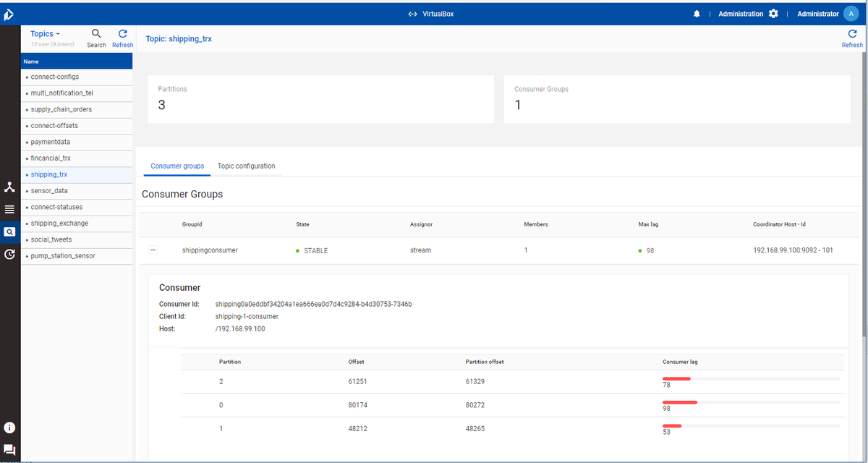Click the VirtualBox connection indicator
The height and width of the screenshot is (463, 868).
point(431,14)
